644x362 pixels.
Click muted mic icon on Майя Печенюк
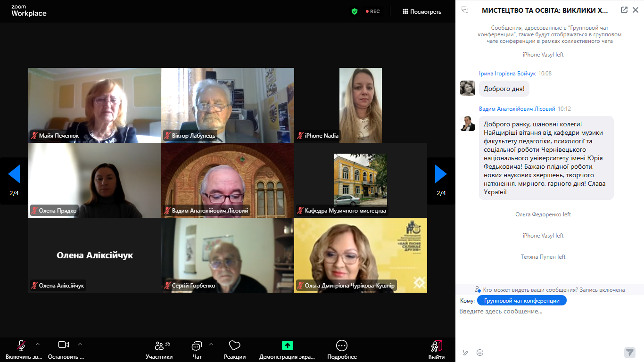pos(34,136)
